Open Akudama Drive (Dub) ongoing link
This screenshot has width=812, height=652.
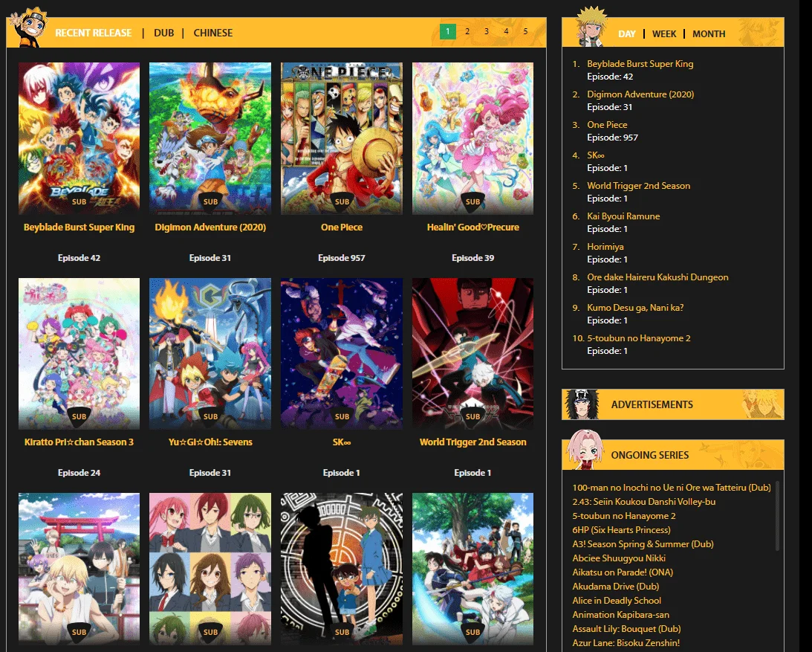click(616, 587)
